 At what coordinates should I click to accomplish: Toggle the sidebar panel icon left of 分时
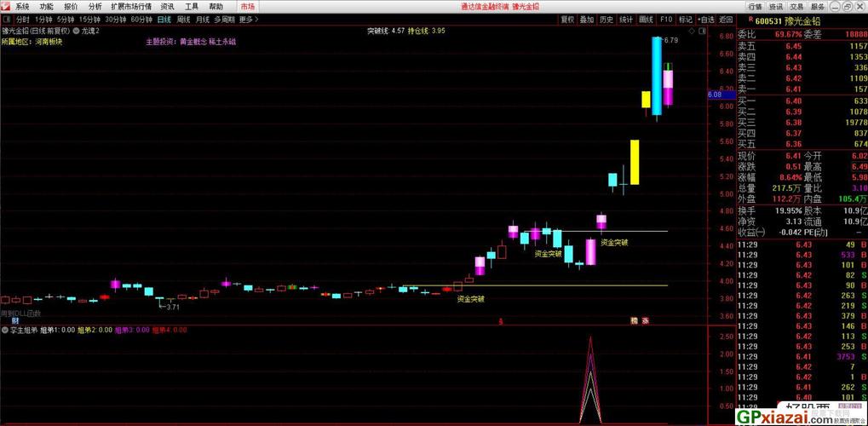pyautogui.click(x=7, y=20)
